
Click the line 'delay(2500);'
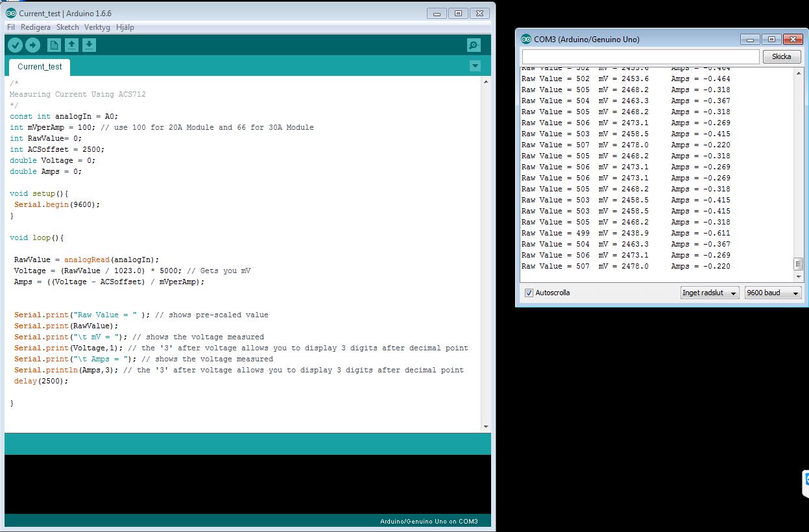(41, 381)
